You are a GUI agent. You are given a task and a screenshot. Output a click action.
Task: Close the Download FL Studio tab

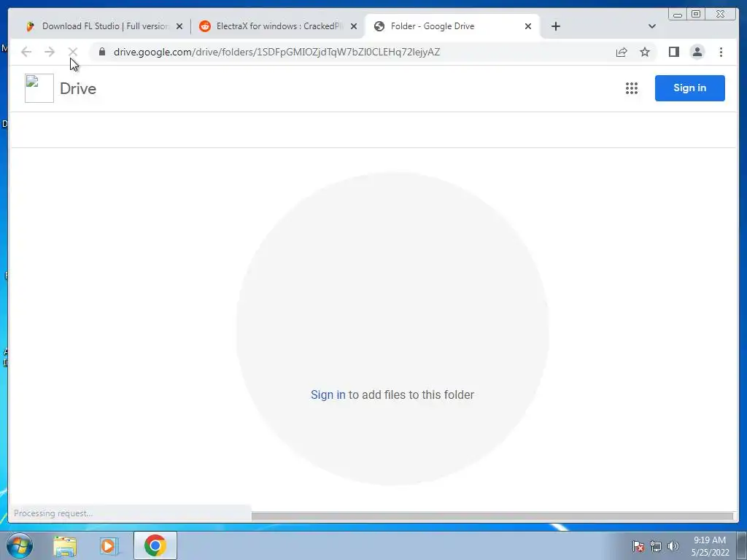pos(179,26)
